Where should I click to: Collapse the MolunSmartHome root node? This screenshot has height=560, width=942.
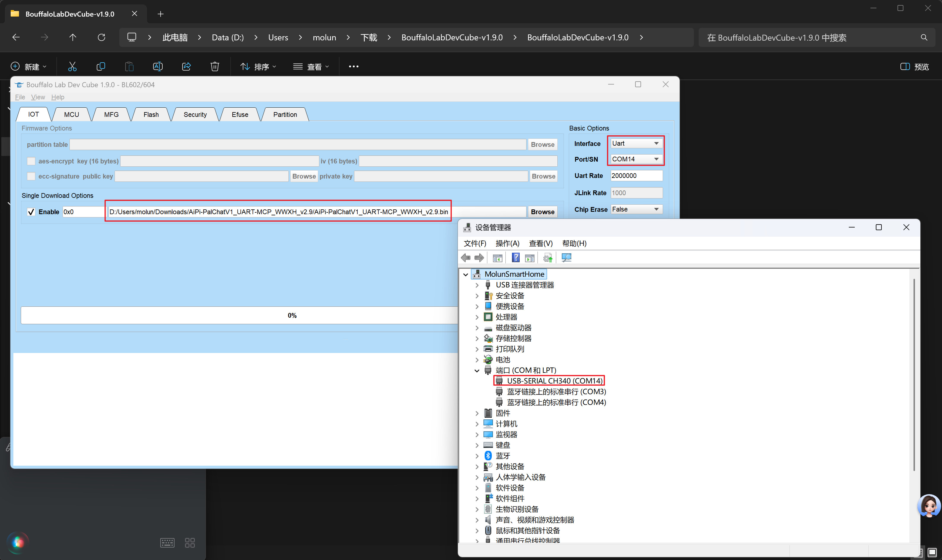[x=466, y=274]
